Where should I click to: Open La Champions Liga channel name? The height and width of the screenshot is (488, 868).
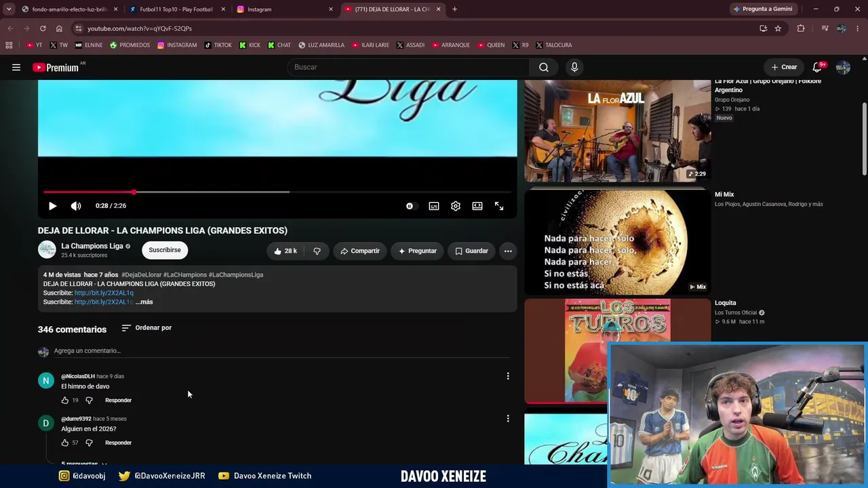(x=92, y=246)
